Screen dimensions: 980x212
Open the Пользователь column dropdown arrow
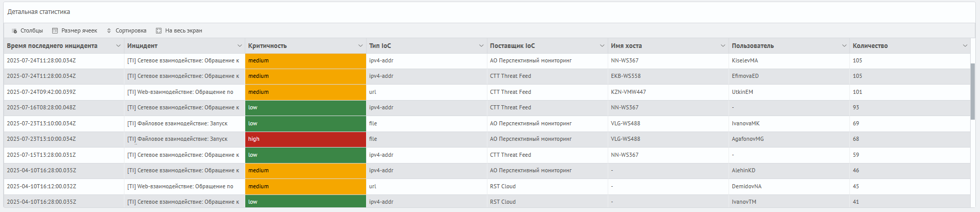pyautogui.click(x=844, y=46)
